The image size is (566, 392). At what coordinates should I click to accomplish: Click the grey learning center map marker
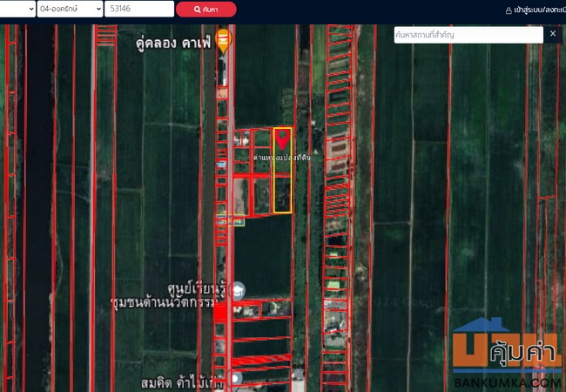239,290
